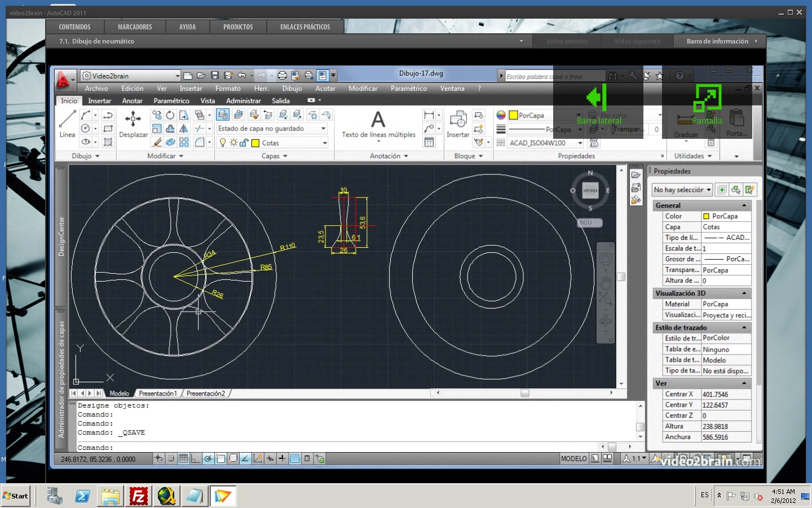Open the Archivo menu
This screenshot has height=508, width=812.
[96, 89]
